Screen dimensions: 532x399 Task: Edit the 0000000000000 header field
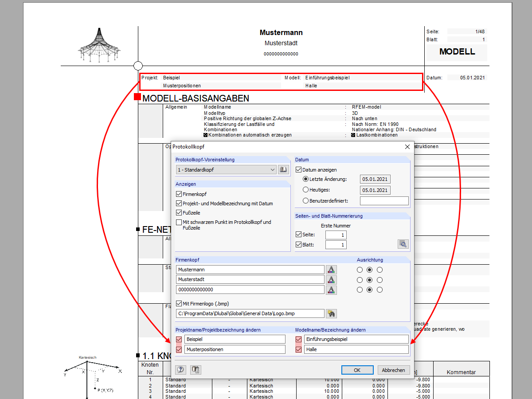250,290
